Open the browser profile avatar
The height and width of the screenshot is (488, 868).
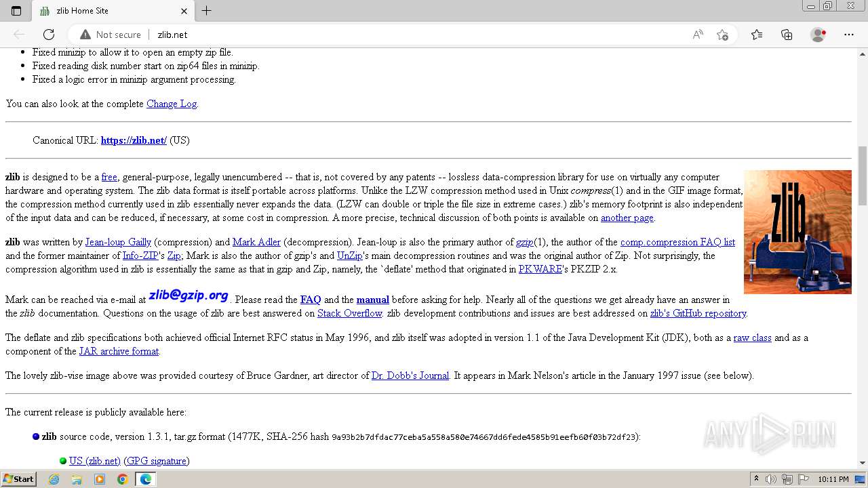(818, 35)
